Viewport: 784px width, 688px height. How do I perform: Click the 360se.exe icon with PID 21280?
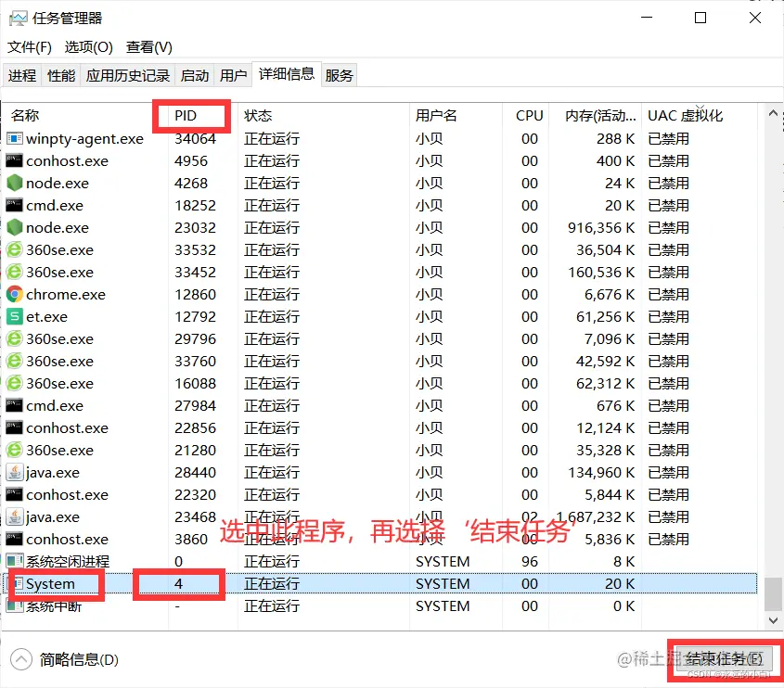[x=15, y=450]
